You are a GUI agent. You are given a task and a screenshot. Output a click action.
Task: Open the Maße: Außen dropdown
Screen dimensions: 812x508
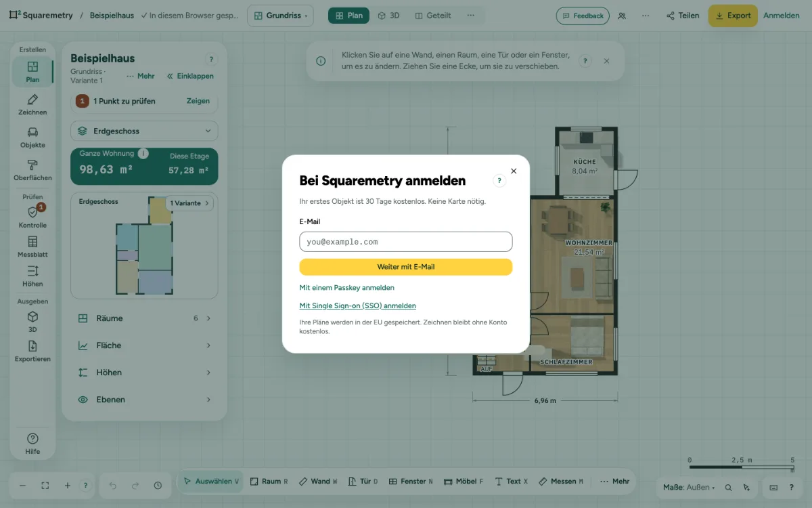(x=687, y=487)
